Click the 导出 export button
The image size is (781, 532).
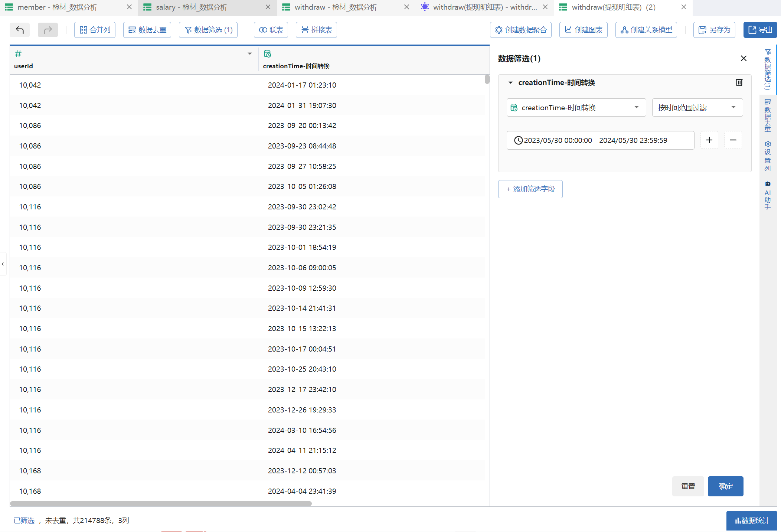click(x=760, y=30)
